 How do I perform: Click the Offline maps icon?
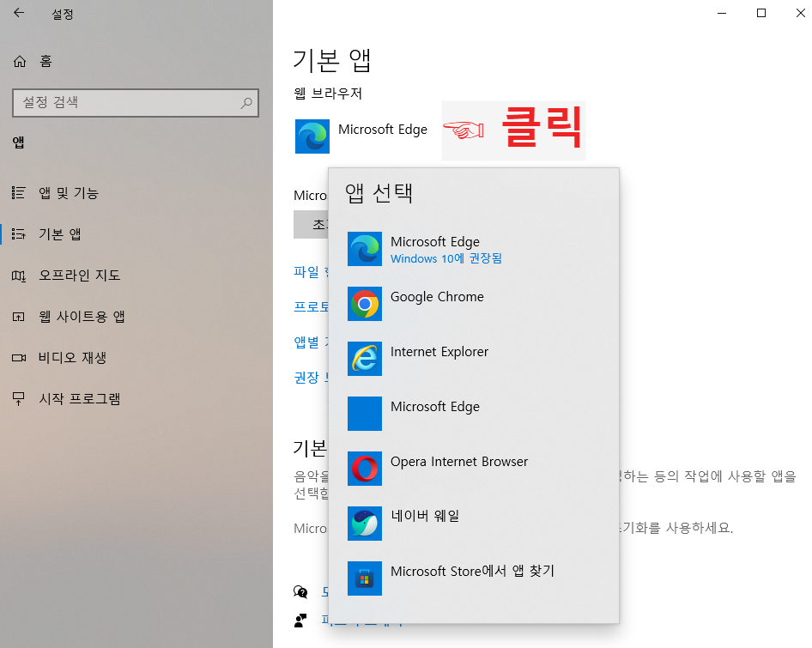click(19, 276)
